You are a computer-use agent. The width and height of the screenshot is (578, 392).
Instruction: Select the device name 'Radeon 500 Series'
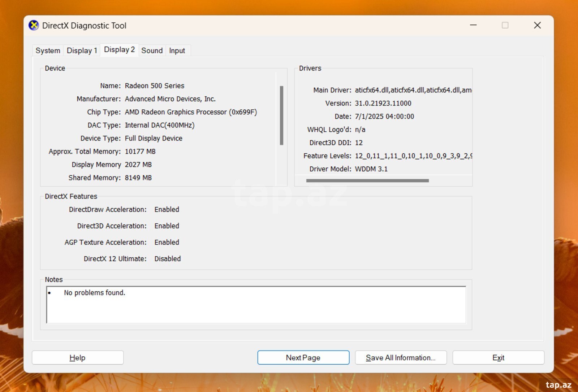pos(155,86)
